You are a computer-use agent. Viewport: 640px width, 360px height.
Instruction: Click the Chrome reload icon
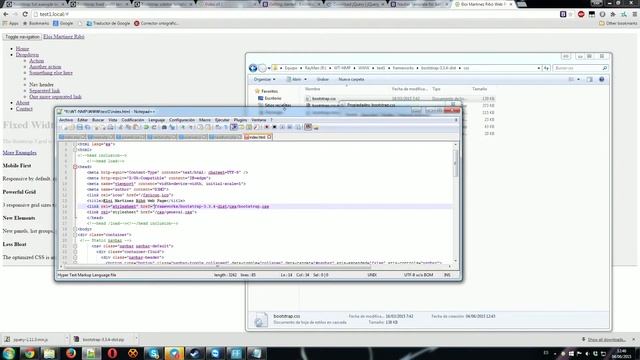25,14
